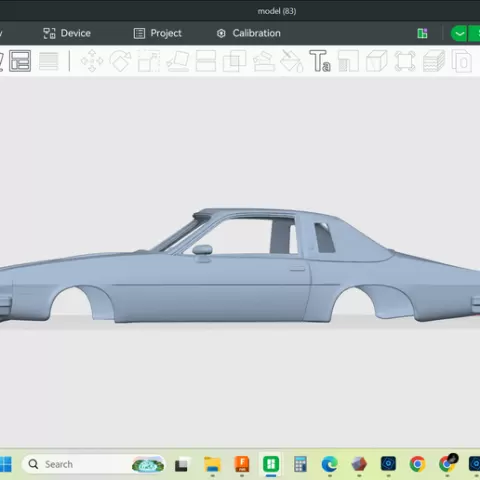Select the Rotate tool
The height and width of the screenshot is (480, 480).
(120, 61)
